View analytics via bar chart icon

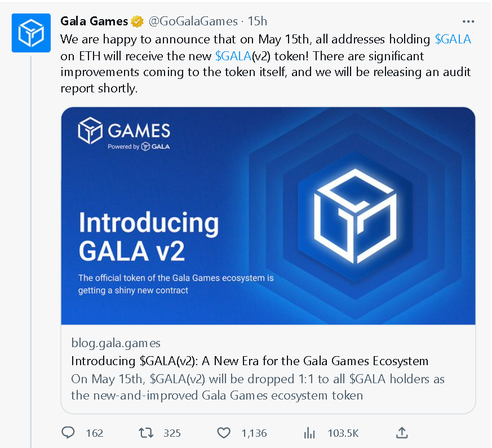pyautogui.click(x=309, y=433)
